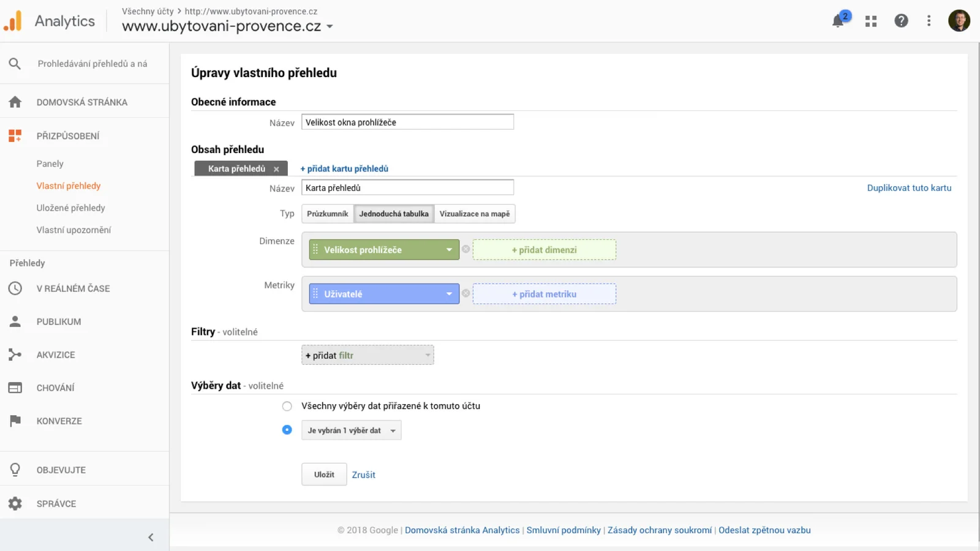Viewport: 980px width, 551px height.
Task: Open the notifications bell icon
Action: tap(838, 21)
